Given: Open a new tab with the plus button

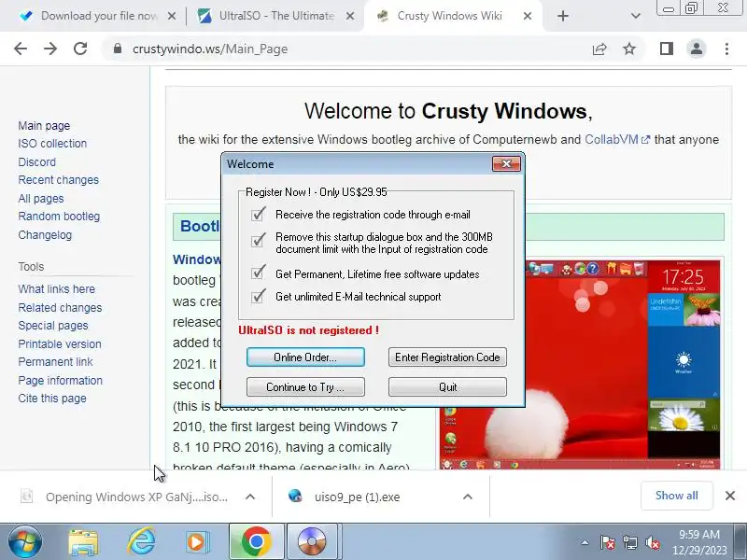Looking at the screenshot, I should pyautogui.click(x=563, y=16).
